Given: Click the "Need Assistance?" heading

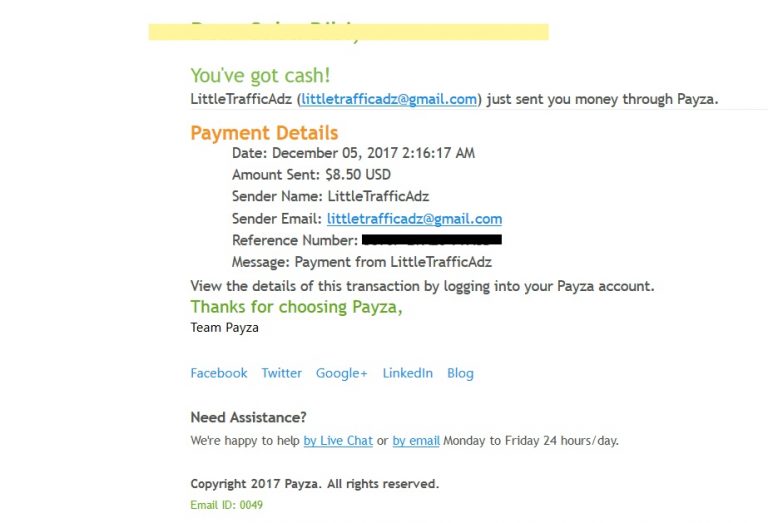Looking at the screenshot, I should click(248, 417).
